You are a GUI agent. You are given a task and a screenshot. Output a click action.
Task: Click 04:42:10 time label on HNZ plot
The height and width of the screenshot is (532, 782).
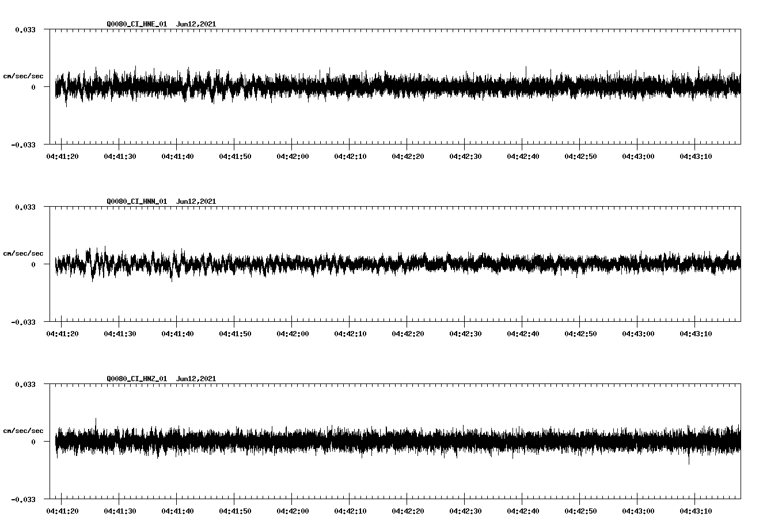click(x=350, y=511)
